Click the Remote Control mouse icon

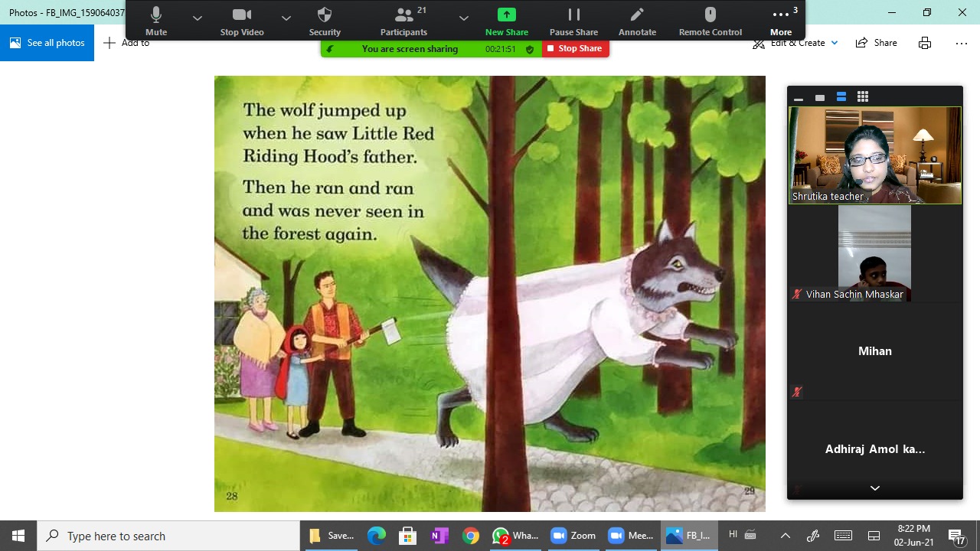710,21
